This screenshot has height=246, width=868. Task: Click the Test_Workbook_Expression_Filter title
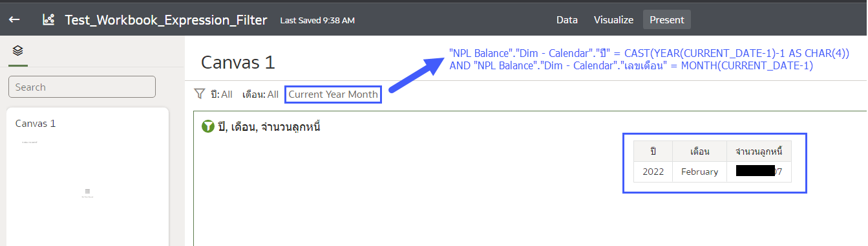tap(166, 19)
